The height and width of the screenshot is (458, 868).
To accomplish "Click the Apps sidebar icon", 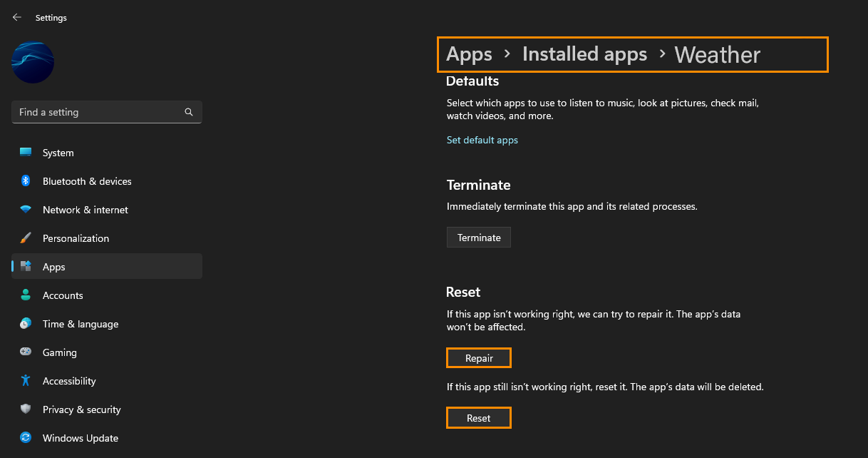I will [x=26, y=267].
